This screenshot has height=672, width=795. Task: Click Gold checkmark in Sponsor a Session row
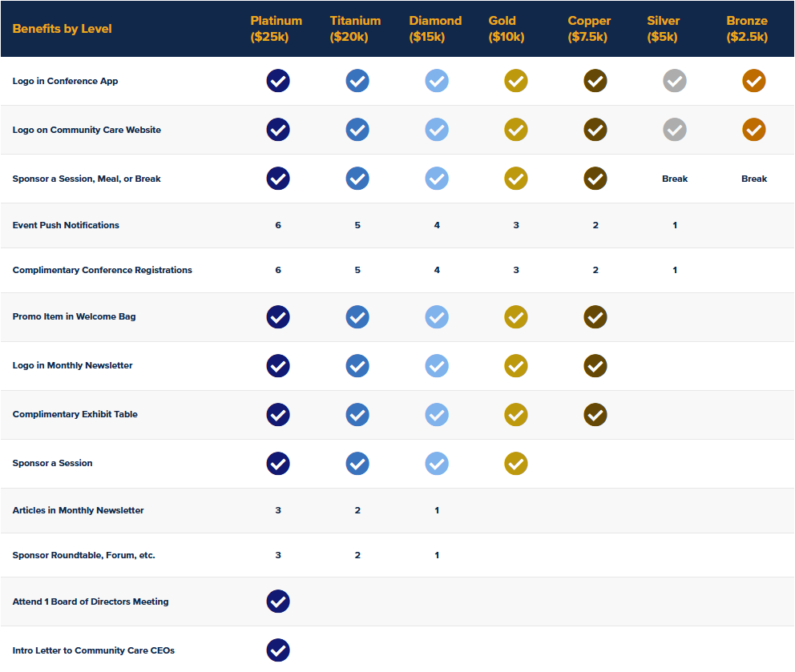[x=516, y=464]
